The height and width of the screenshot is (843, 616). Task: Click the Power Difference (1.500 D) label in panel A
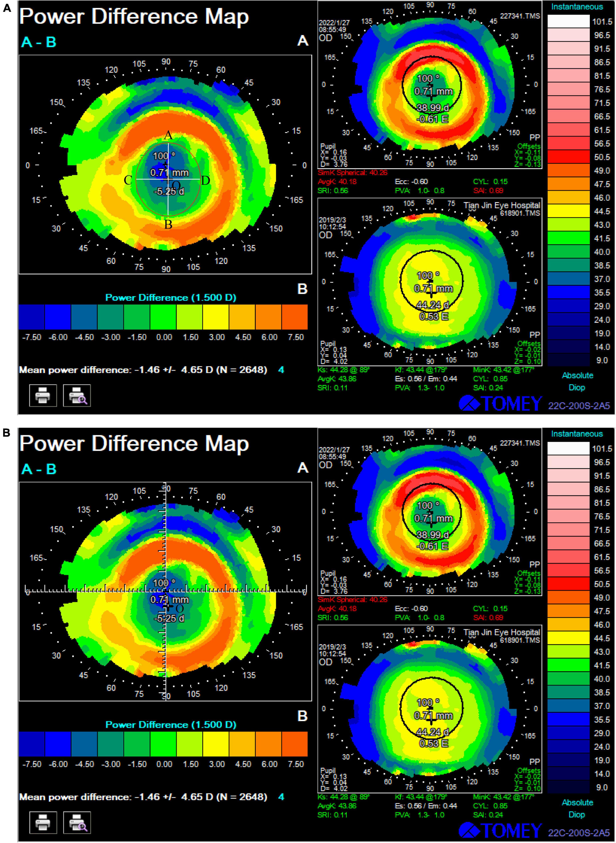(x=171, y=297)
